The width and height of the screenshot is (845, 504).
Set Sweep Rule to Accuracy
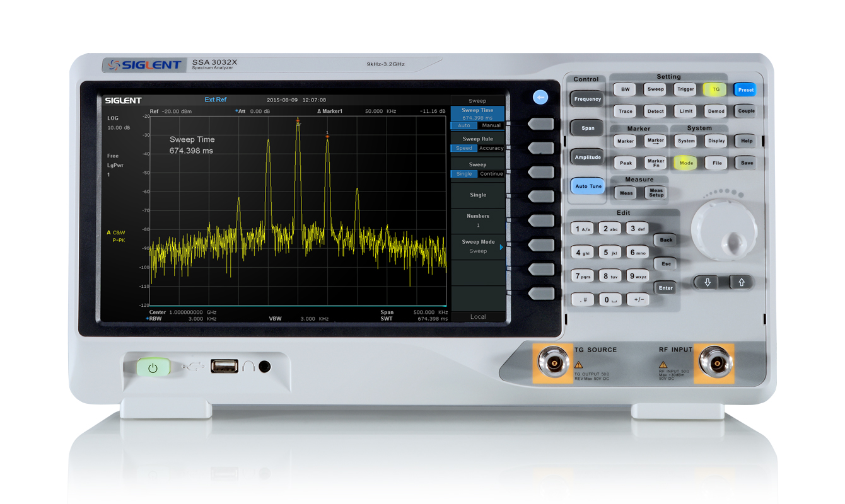coord(491,149)
